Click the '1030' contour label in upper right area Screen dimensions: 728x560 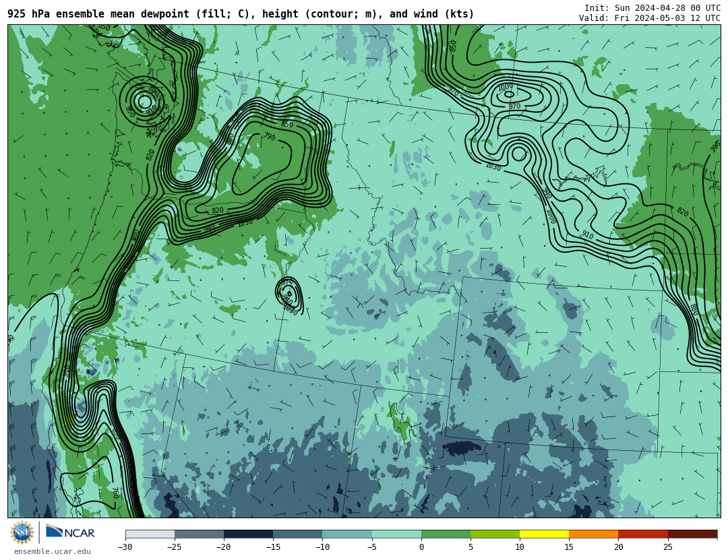(493, 166)
